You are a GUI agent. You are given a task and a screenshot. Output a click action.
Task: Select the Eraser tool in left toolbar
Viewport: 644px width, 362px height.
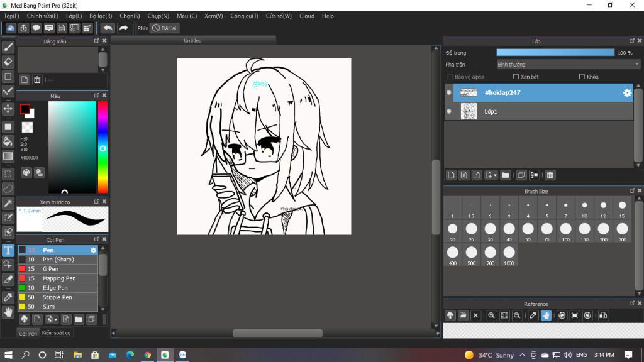tap(8, 62)
